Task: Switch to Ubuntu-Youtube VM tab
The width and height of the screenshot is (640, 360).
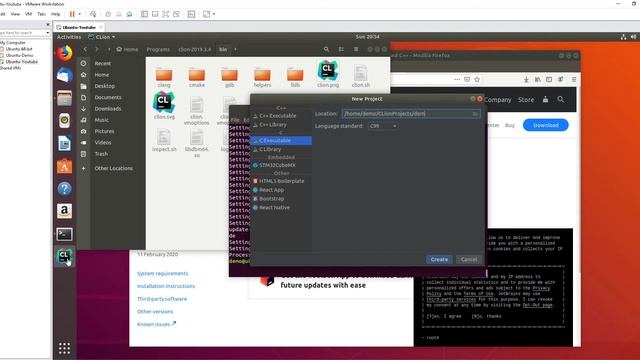Action: (x=79, y=27)
